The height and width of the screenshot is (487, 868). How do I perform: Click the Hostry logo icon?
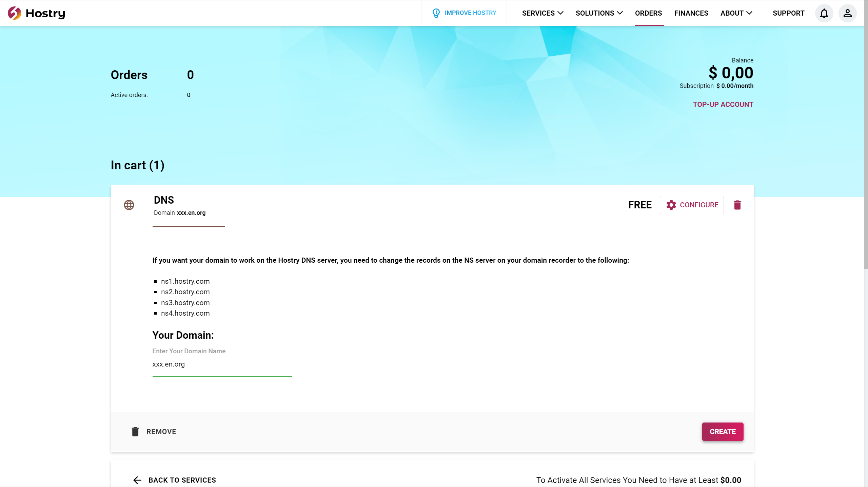point(14,13)
